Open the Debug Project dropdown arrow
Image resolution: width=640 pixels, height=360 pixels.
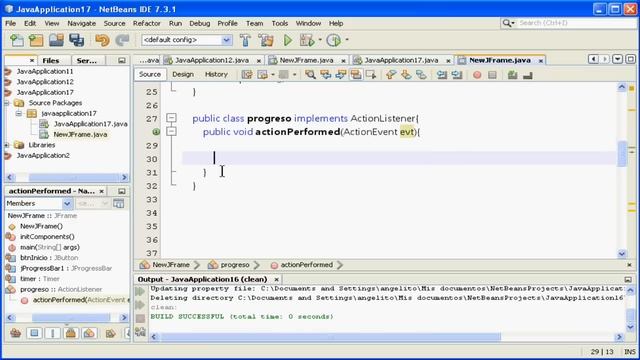pyautogui.click(x=320, y=40)
